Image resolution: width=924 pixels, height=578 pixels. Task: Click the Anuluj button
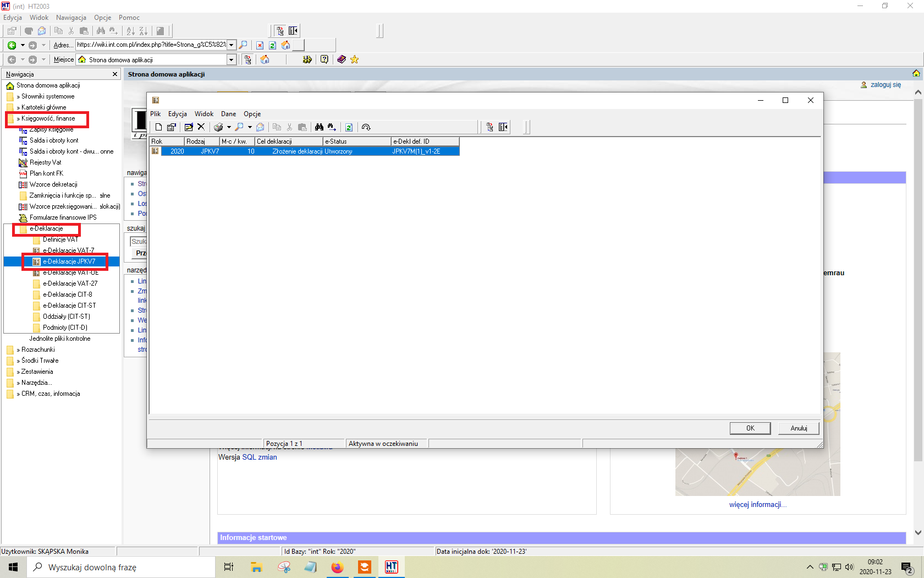799,428
